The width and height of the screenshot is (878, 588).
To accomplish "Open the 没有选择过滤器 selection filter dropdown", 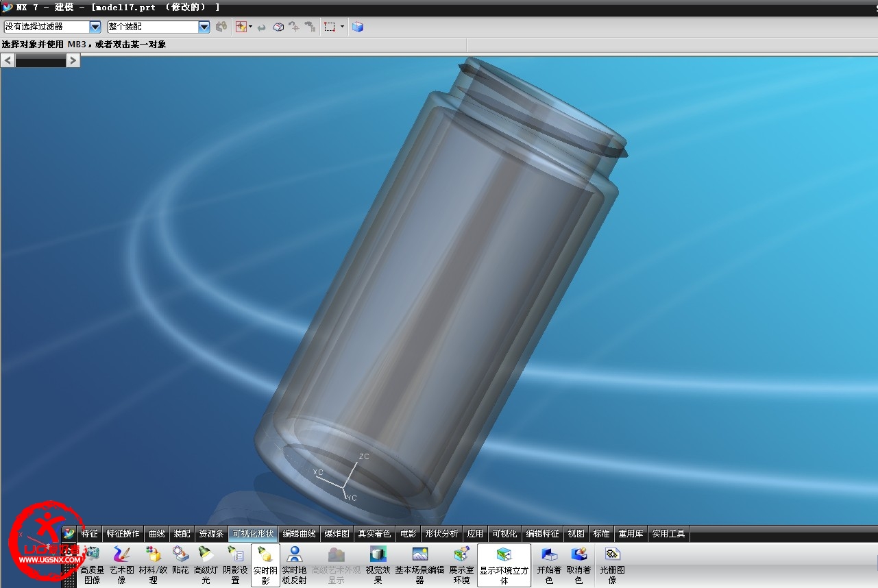I will click(x=53, y=27).
